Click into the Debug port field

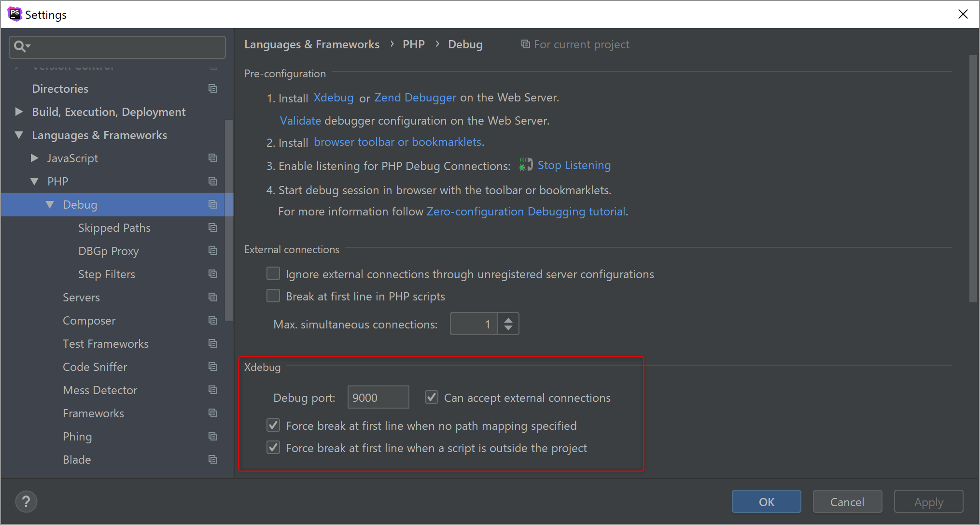(x=378, y=397)
